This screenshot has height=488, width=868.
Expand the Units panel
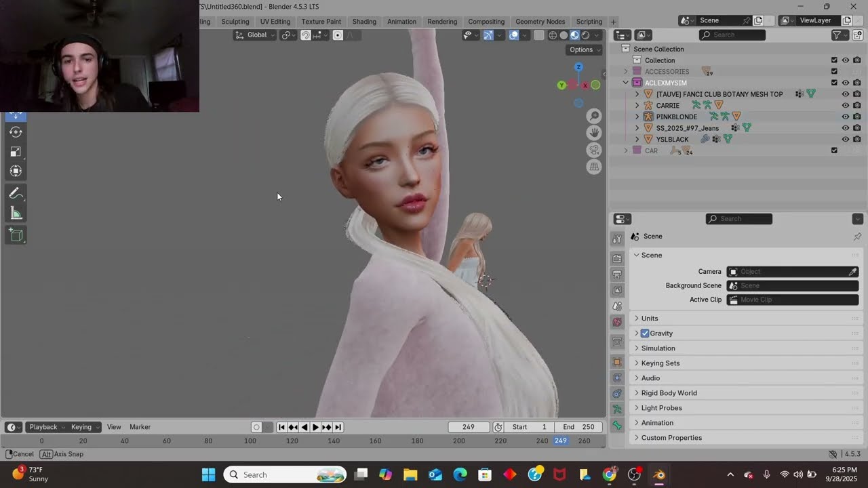pyautogui.click(x=747, y=319)
